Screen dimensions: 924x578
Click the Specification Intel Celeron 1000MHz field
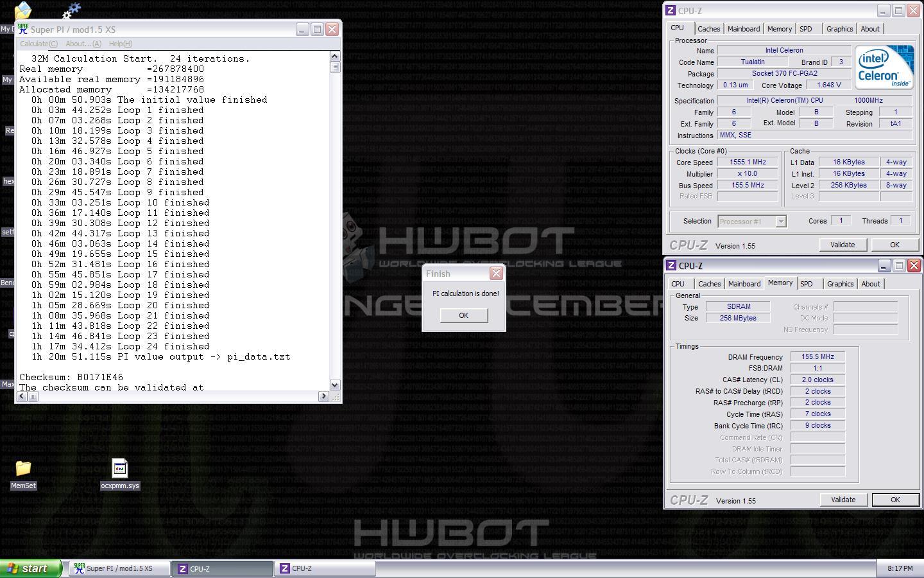pos(814,100)
